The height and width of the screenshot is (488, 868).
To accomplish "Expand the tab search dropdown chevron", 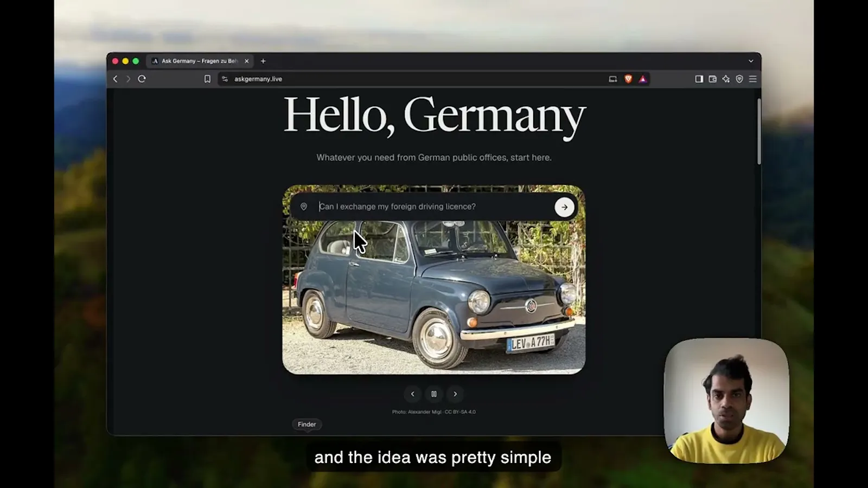I will (x=751, y=61).
